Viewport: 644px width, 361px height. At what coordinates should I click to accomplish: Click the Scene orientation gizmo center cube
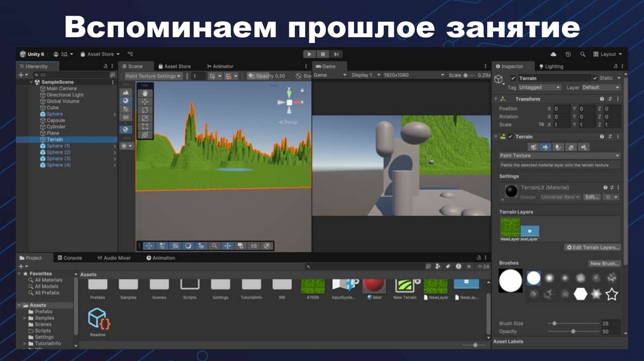(289, 103)
